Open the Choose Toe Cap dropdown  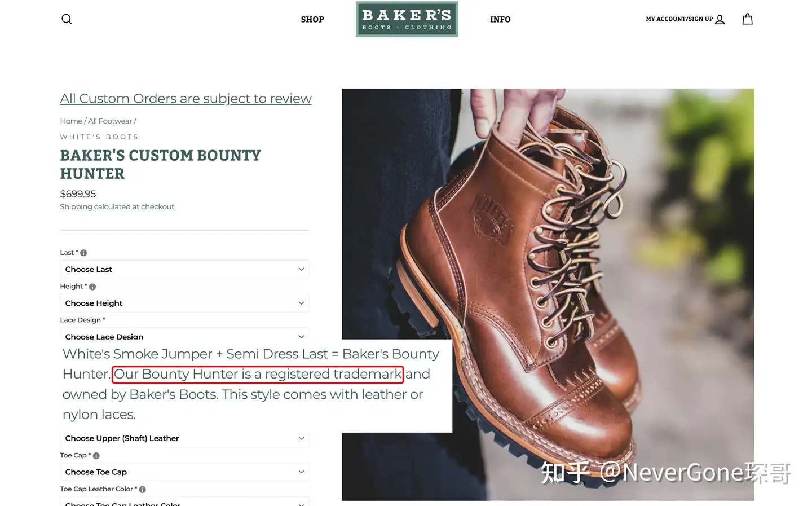[184, 472]
